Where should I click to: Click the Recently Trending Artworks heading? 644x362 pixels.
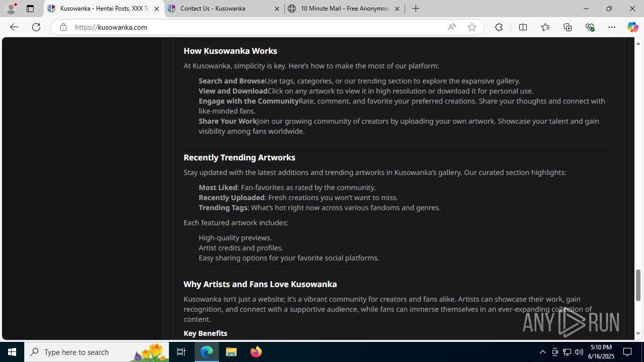point(239,157)
